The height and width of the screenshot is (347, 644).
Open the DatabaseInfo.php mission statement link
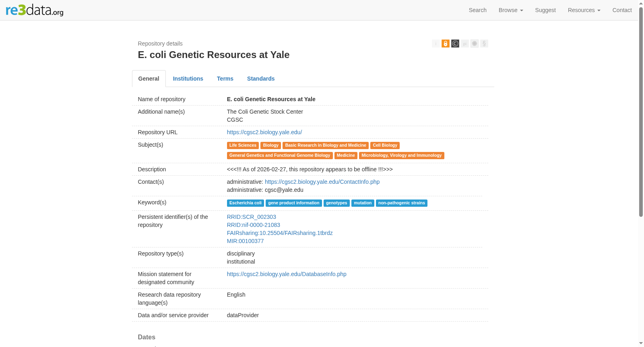(287, 274)
